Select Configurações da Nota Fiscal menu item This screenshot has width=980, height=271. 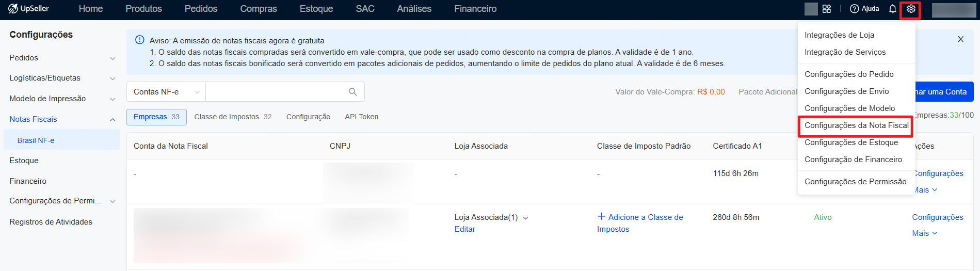856,125
